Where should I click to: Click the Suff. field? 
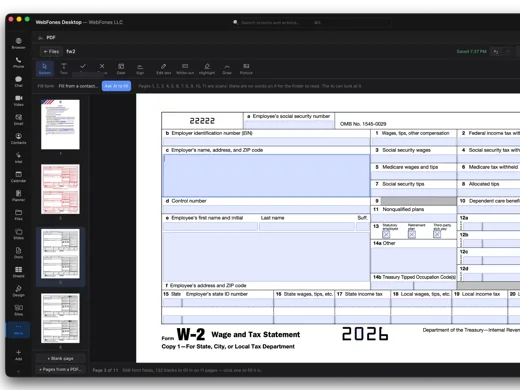(363, 227)
